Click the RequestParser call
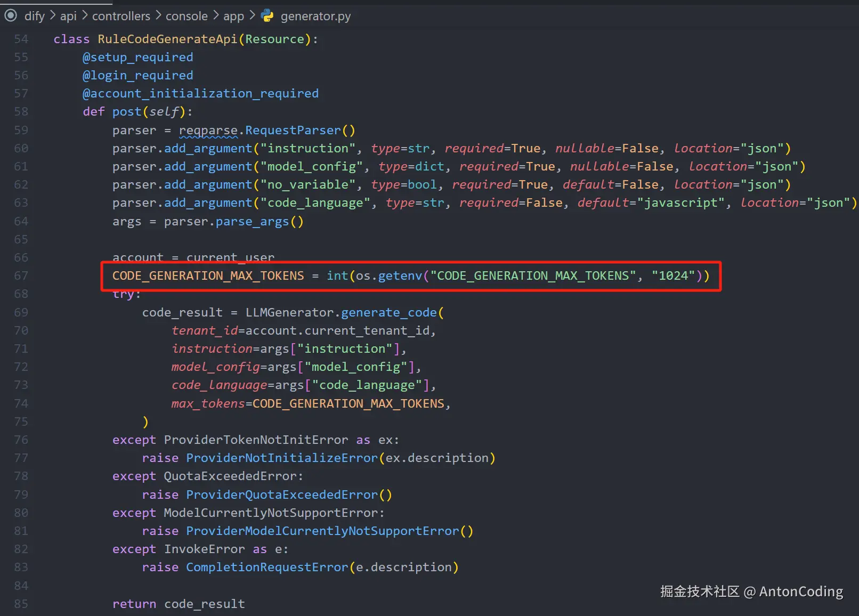The height and width of the screenshot is (616, 859). [x=293, y=130]
